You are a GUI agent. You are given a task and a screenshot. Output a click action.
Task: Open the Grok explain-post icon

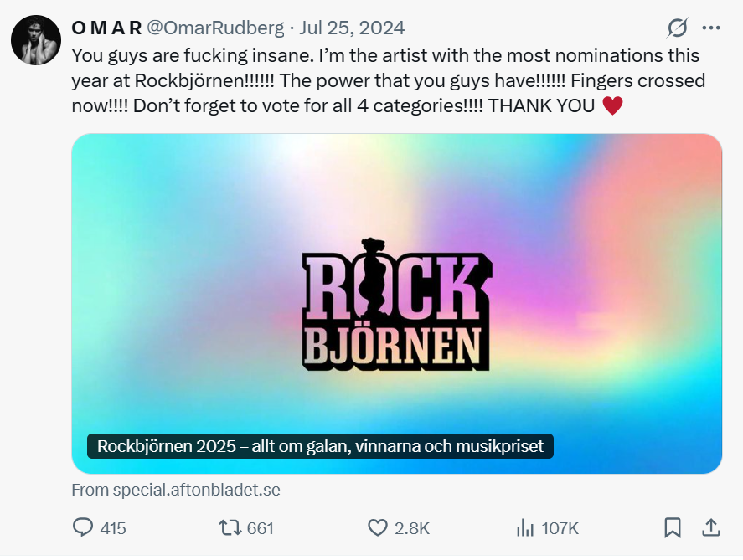coord(677,28)
